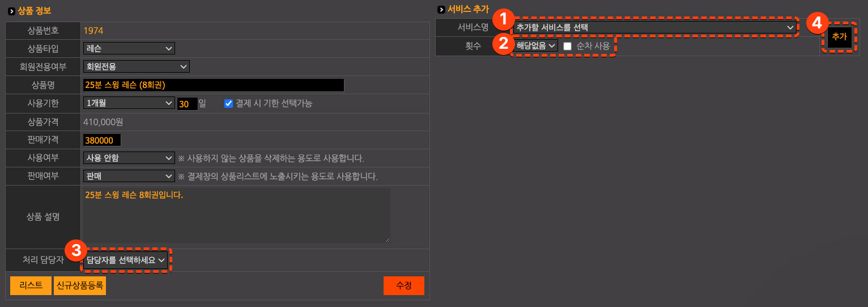
Task: Click the numbered marker 1 badge
Action: 502,20
